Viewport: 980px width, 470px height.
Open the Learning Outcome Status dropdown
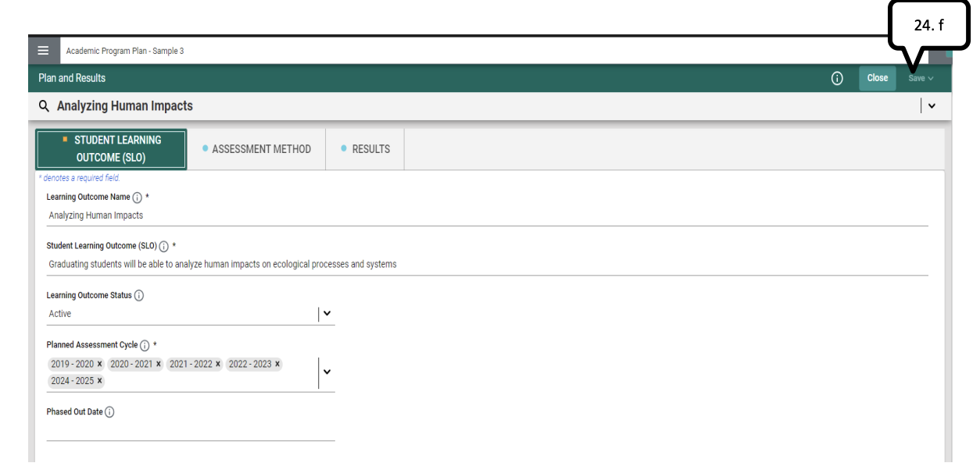(327, 313)
